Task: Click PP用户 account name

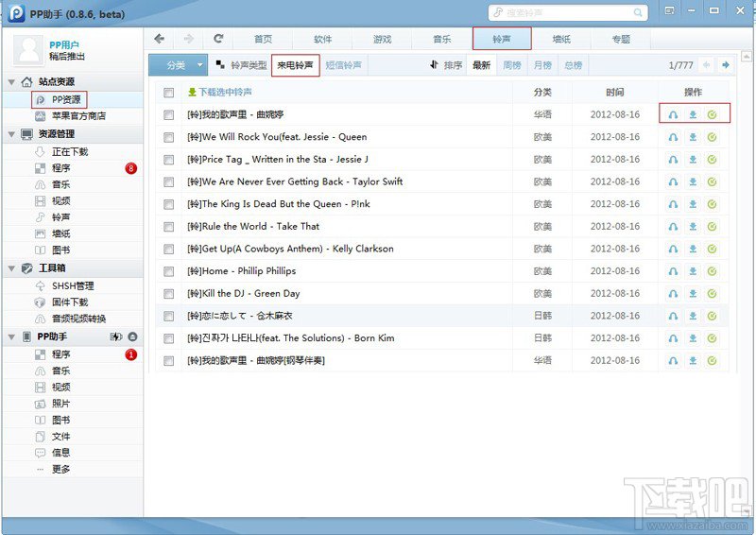Action: (x=64, y=44)
